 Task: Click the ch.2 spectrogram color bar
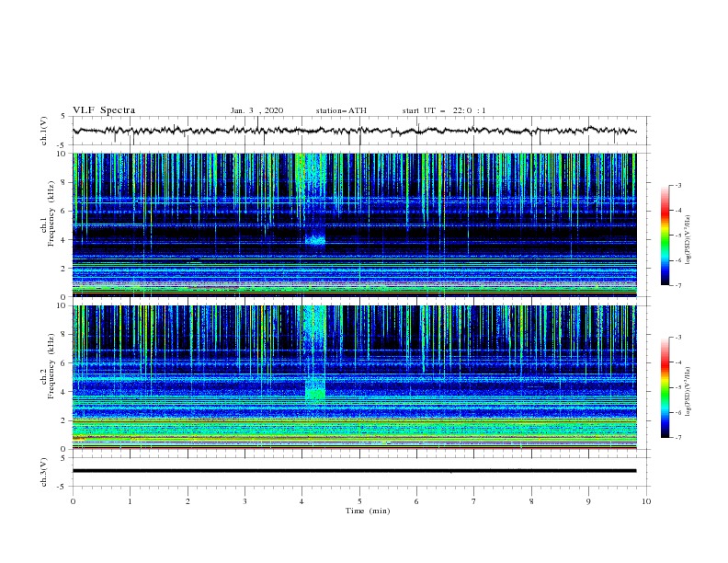(x=665, y=387)
